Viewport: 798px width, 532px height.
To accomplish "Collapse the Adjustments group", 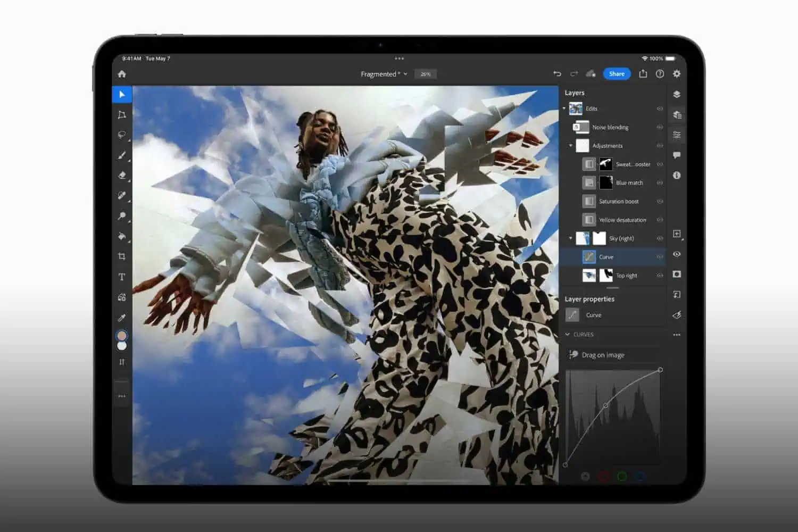I will (x=571, y=146).
